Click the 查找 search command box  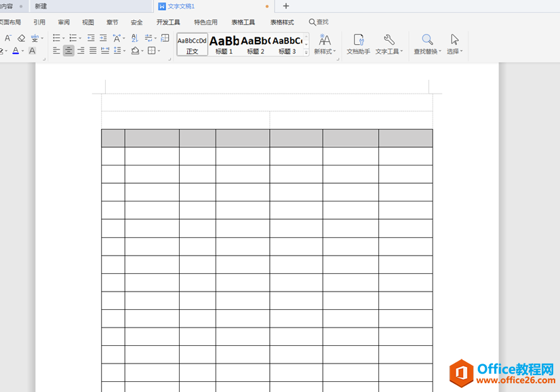(319, 22)
